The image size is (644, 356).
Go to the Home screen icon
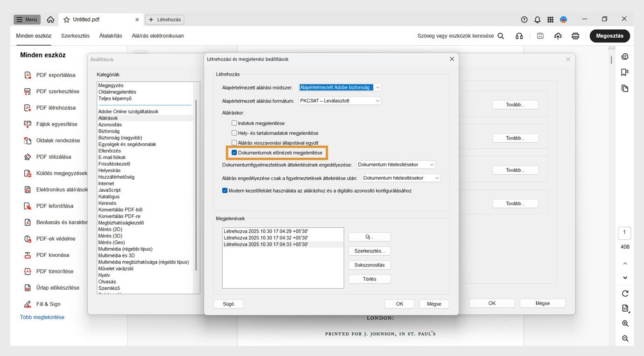click(50, 20)
